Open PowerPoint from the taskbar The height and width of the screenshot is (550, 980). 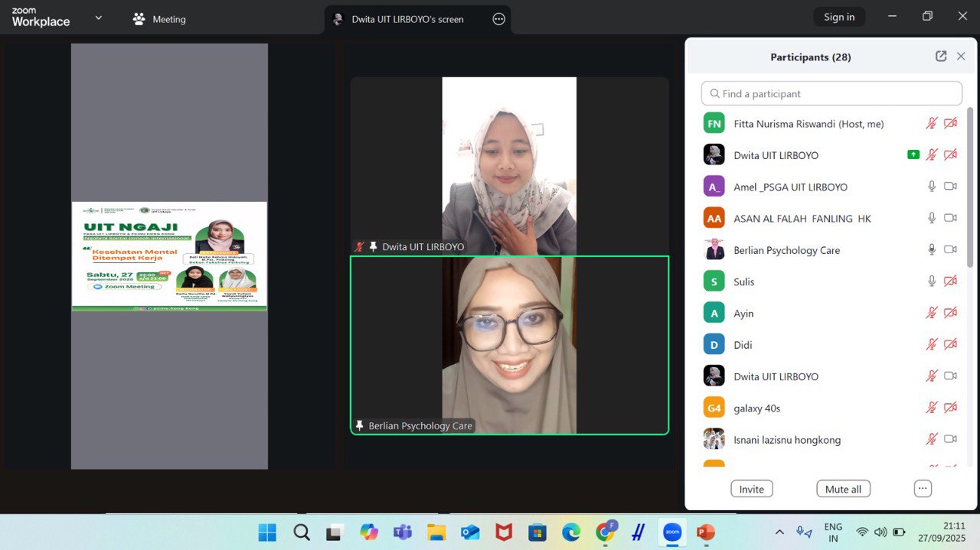[705, 532]
